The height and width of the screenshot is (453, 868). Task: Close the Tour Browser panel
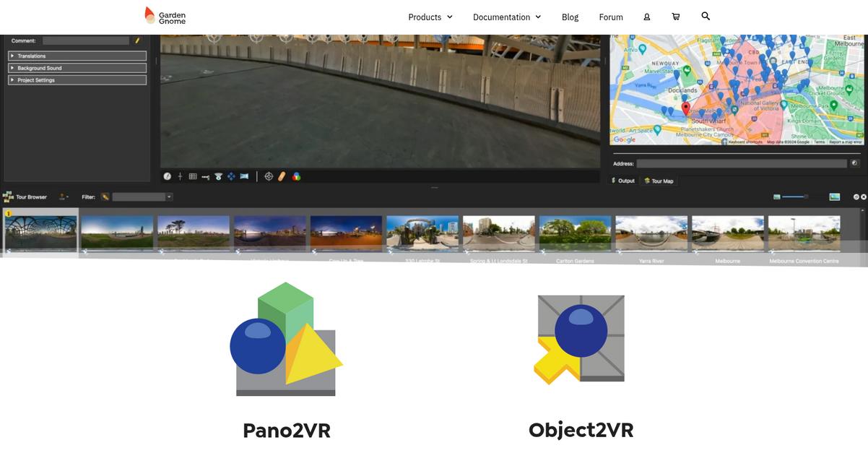(x=864, y=197)
